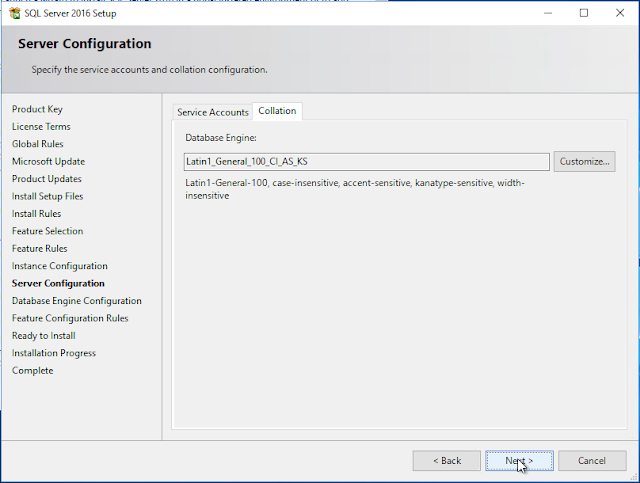Select Product Key step in sidebar
The height and width of the screenshot is (483, 640).
tap(37, 109)
